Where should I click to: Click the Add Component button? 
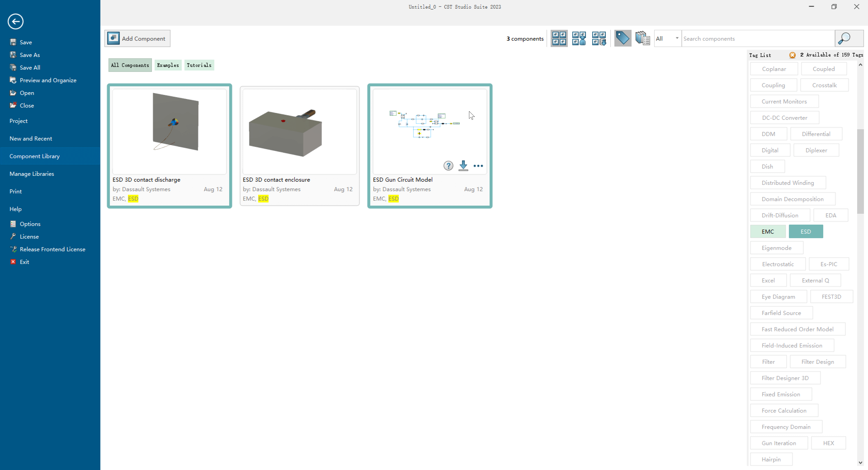coord(137,38)
